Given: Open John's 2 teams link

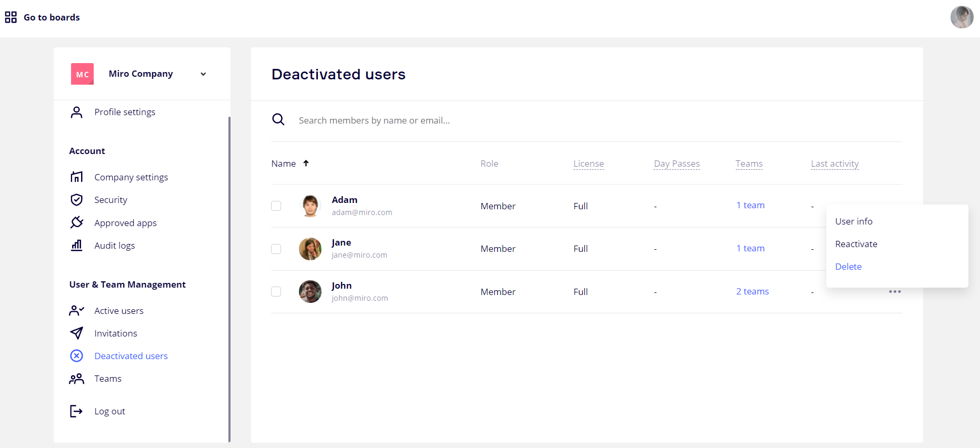Looking at the screenshot, I should click(752, 291).
